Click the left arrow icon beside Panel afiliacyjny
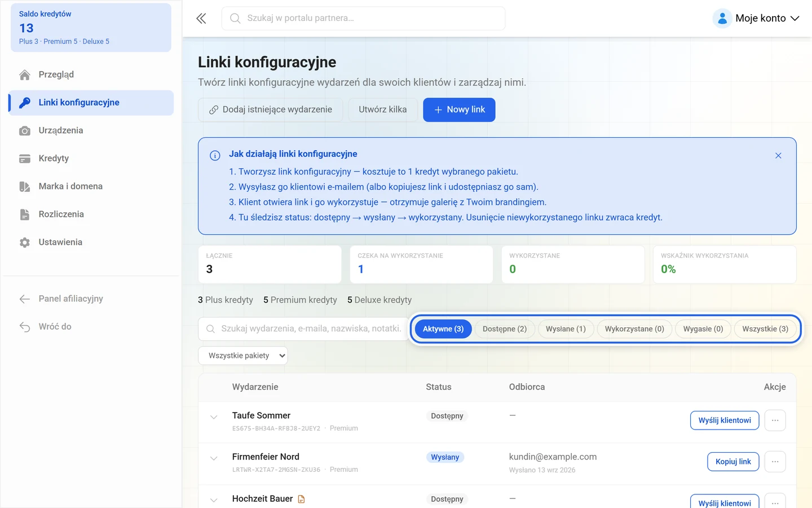This screenshot has height=508, width=812. [25, 299]
